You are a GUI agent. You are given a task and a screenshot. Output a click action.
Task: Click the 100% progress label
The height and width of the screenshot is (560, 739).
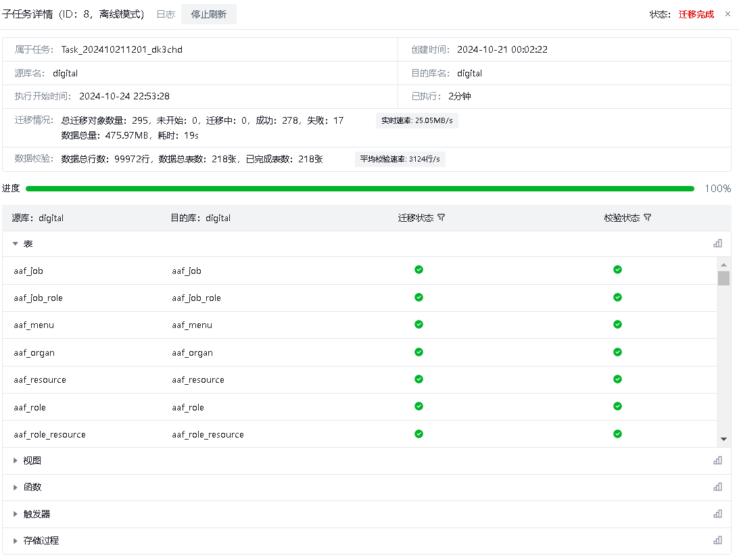click(x=718, y=189)
